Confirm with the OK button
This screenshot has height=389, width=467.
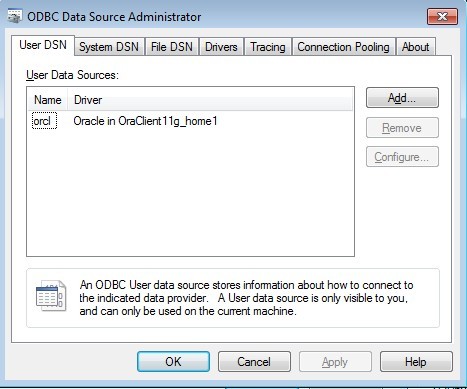point(173,361)
